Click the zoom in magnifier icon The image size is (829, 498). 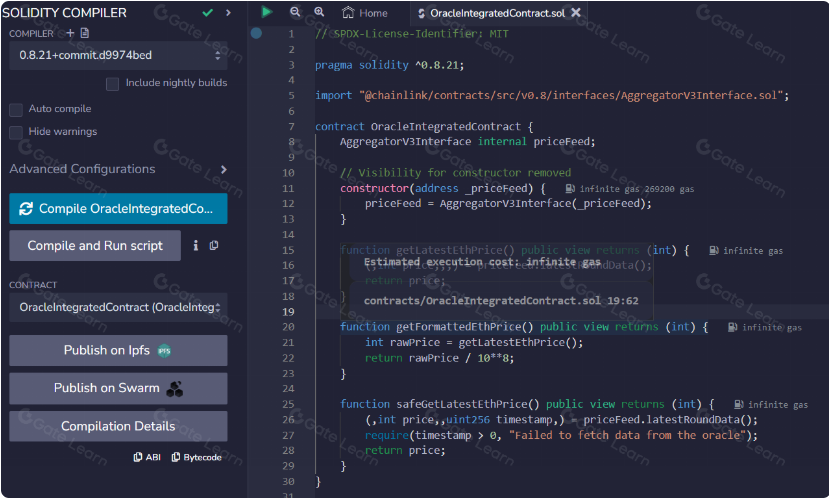[319, 12]
